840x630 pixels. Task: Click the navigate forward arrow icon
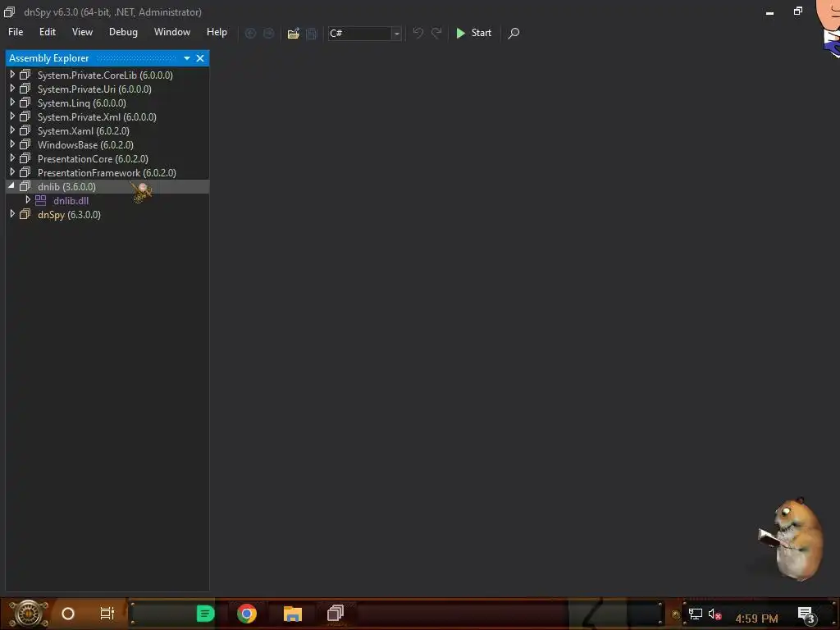point(268,33)
